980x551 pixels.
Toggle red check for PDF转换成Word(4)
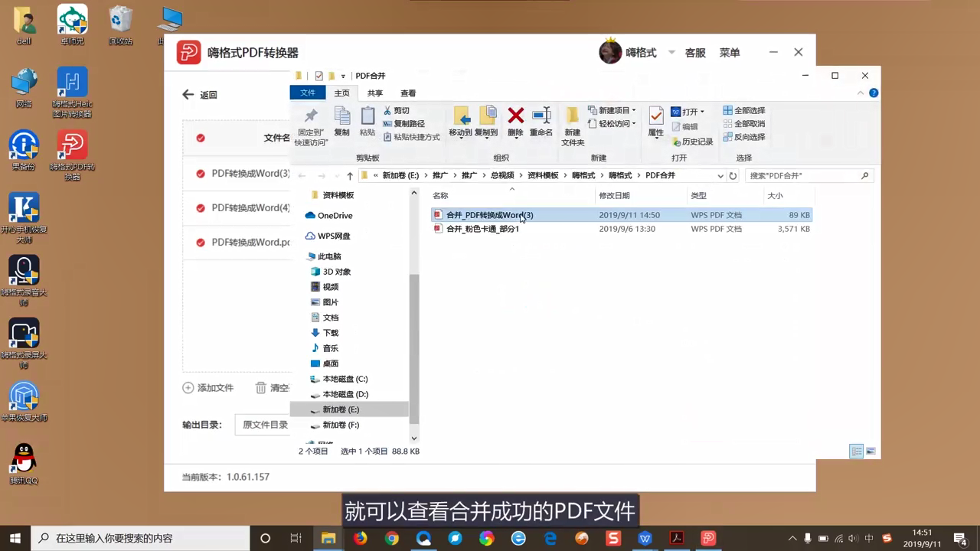(x=201, y=208)
